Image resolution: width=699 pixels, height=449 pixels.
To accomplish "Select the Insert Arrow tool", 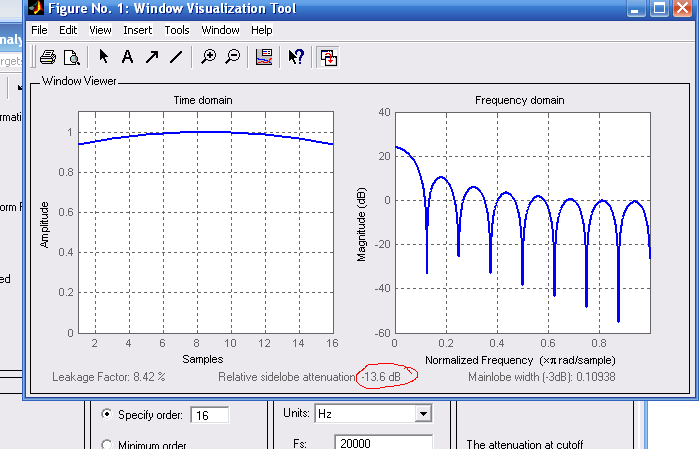I will [x=152, y=57].
